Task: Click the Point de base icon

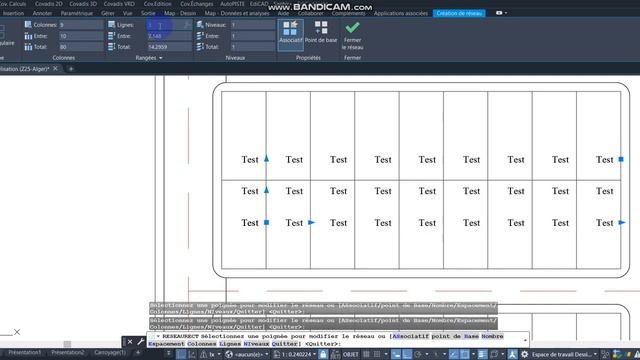Action: pos(321,28)
